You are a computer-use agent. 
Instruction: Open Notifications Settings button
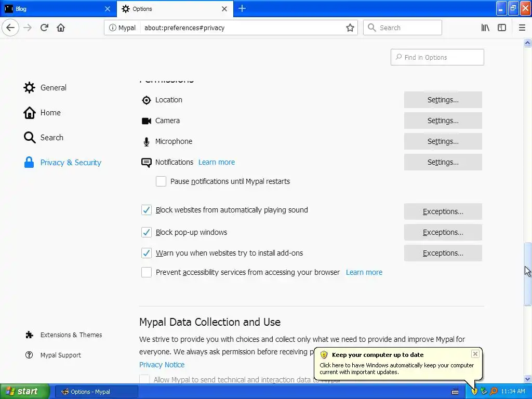pos(443,162)
